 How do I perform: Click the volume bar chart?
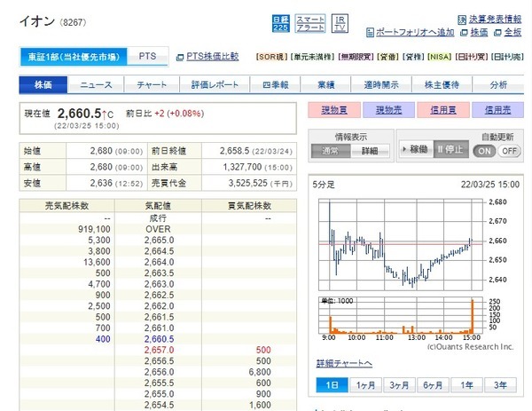coord(401,315)
